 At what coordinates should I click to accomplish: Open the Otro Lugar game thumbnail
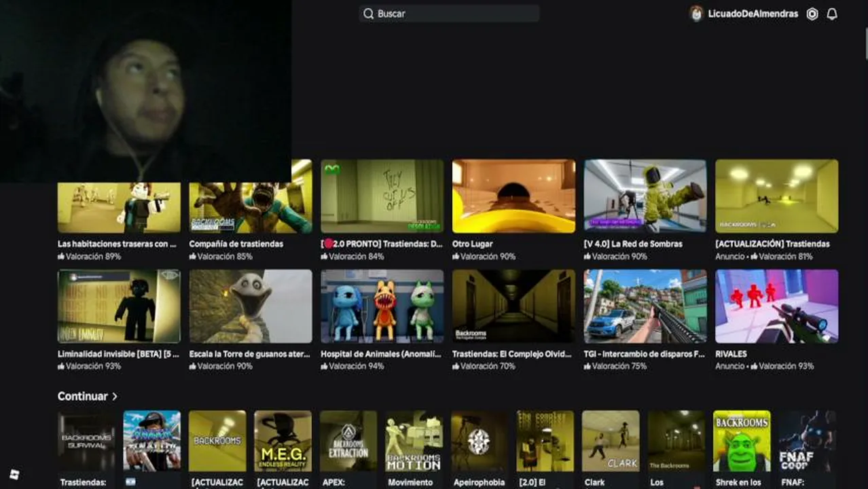point(513,196)
